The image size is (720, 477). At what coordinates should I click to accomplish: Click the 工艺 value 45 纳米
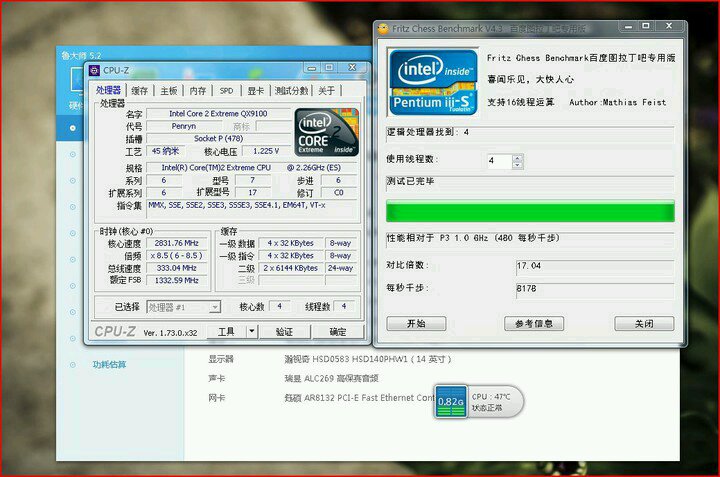pos(165,151)
